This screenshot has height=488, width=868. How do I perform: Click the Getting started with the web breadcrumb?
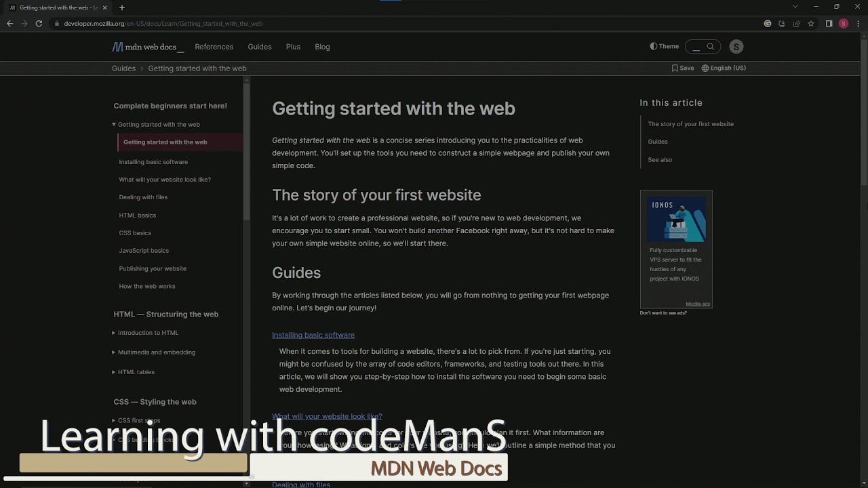click(197, 68)
